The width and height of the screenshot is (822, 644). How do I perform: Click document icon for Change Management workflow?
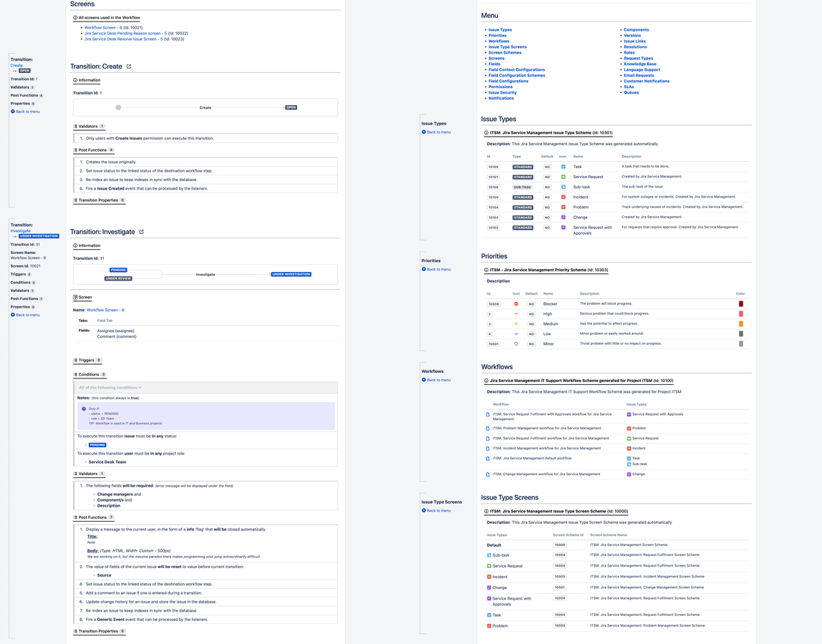pos(488,474)
